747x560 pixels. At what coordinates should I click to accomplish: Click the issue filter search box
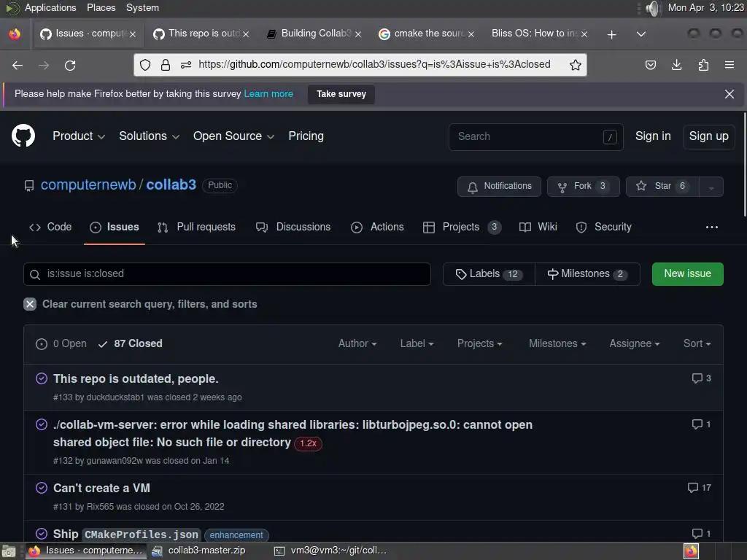(228, 274)
